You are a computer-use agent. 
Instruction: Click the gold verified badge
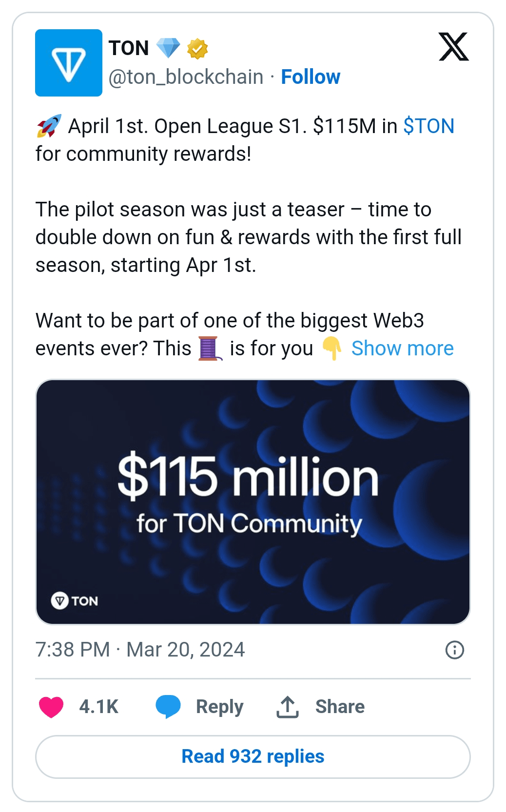pos(197,48)
